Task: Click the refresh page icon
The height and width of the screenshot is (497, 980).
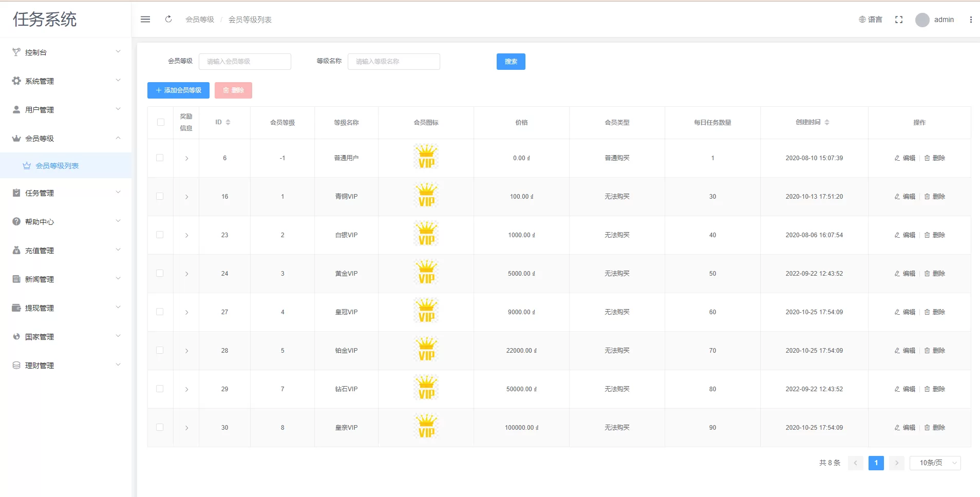Action: coord(168,20)
